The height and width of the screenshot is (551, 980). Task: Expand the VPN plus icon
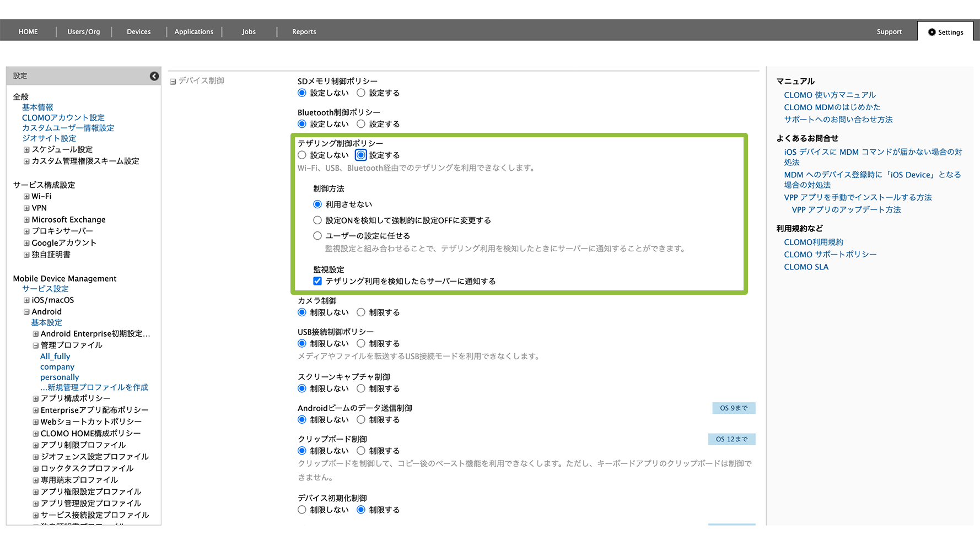(x=26, y=208)
